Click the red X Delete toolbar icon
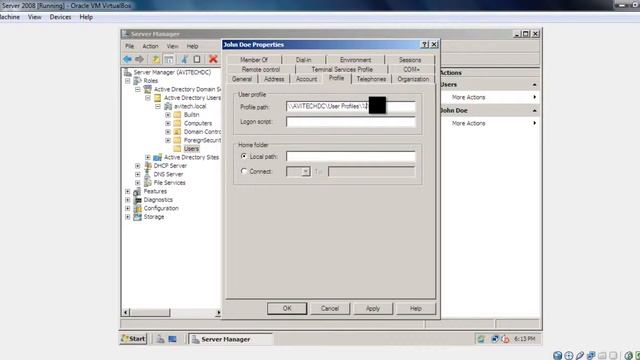 [x=213, y=60]
